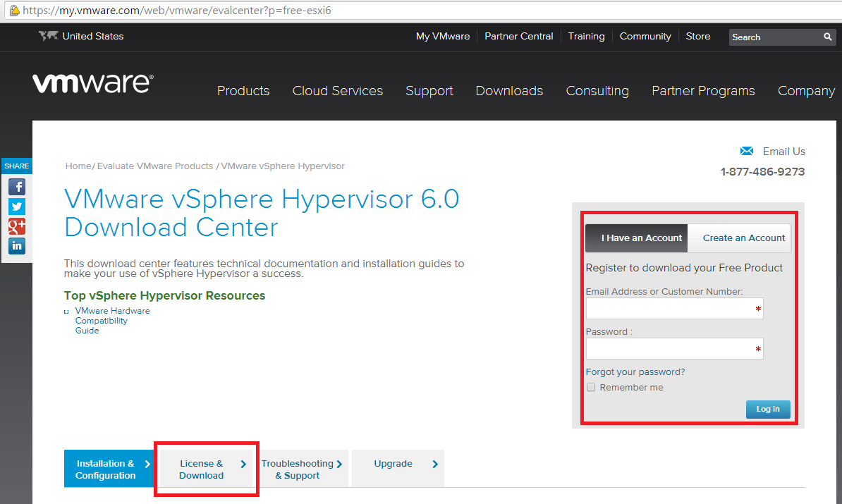The height and width of the screenshot is (504, 842).
Task: Click the Log in button
Action: point(768,409)
